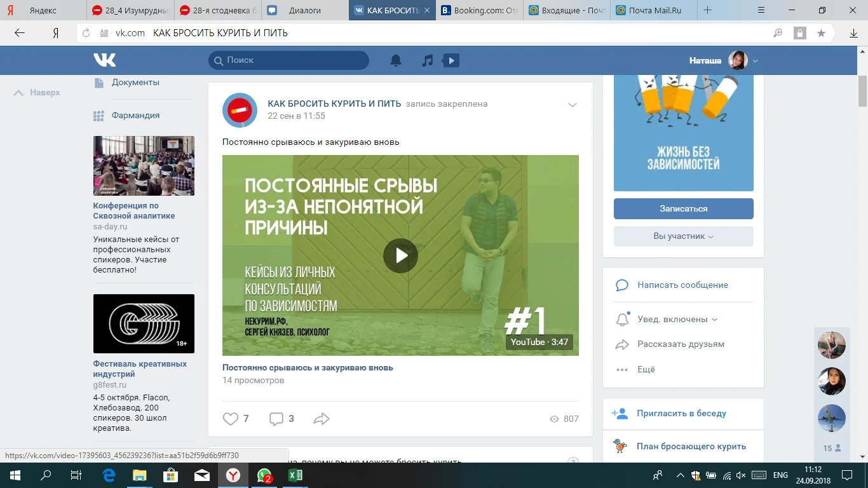
Task: Open video title link below the player
Action: (308, 368)
